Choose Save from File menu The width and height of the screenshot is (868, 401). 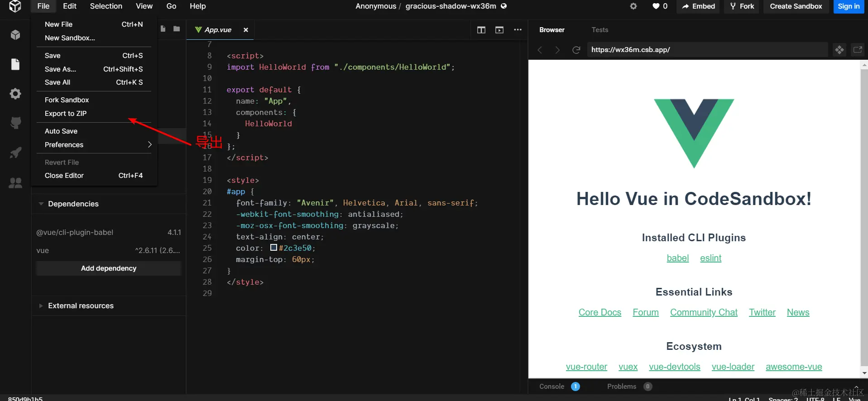(94, 56)
